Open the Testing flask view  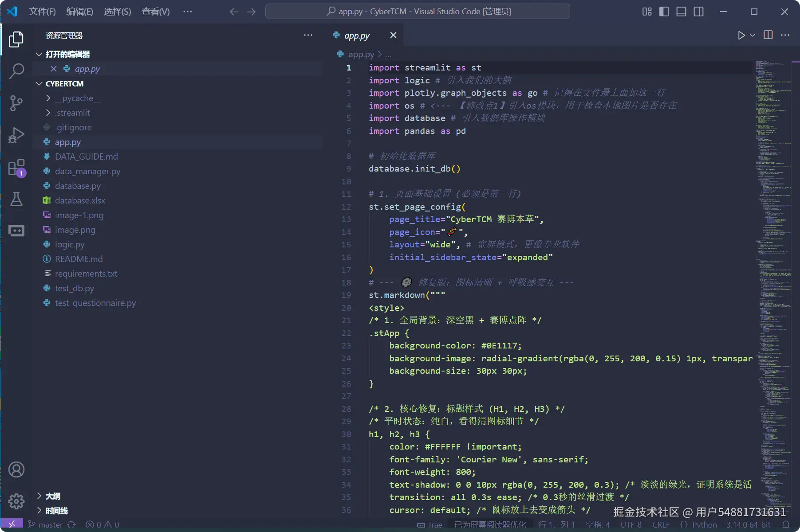click(x=16, y=199)
